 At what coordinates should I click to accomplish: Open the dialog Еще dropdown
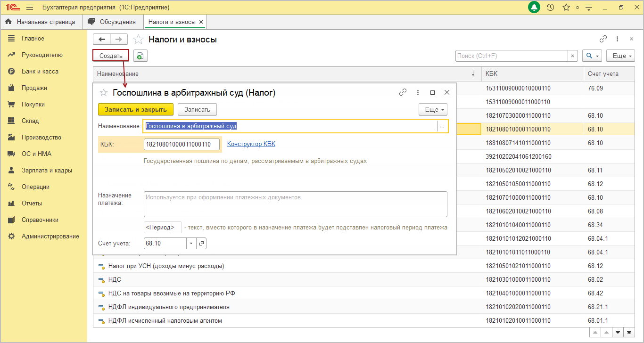[x=433, y=109]
